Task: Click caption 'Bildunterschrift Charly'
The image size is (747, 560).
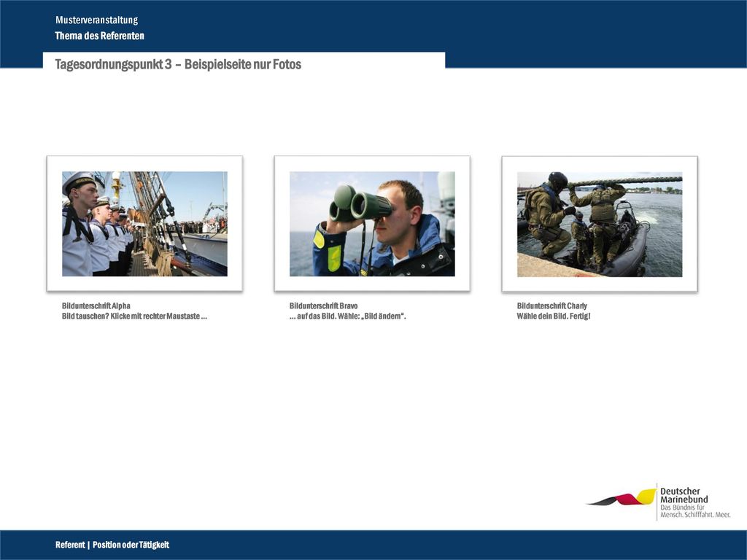Action: 551,306
